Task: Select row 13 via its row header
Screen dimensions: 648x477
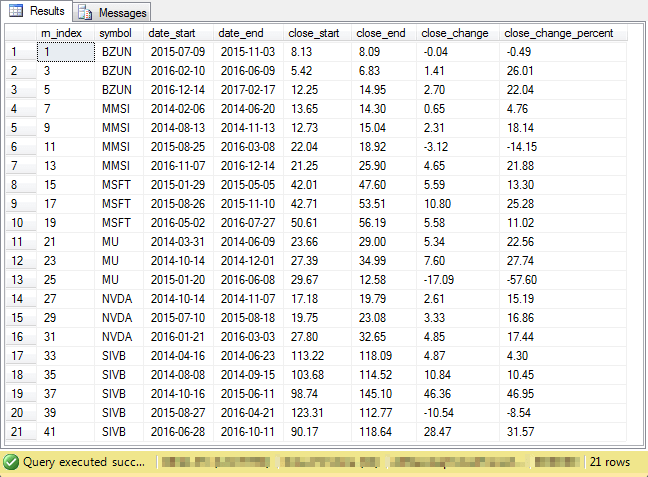Action: 21,280
